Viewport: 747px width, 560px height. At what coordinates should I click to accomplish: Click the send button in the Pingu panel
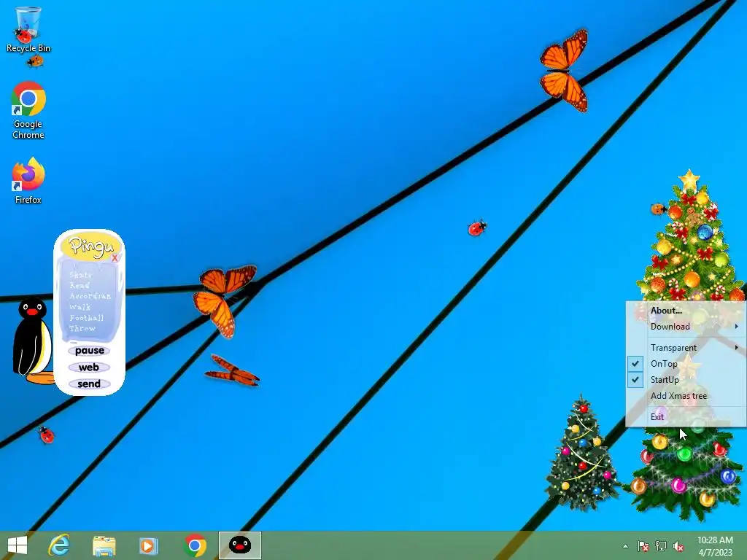89,384
